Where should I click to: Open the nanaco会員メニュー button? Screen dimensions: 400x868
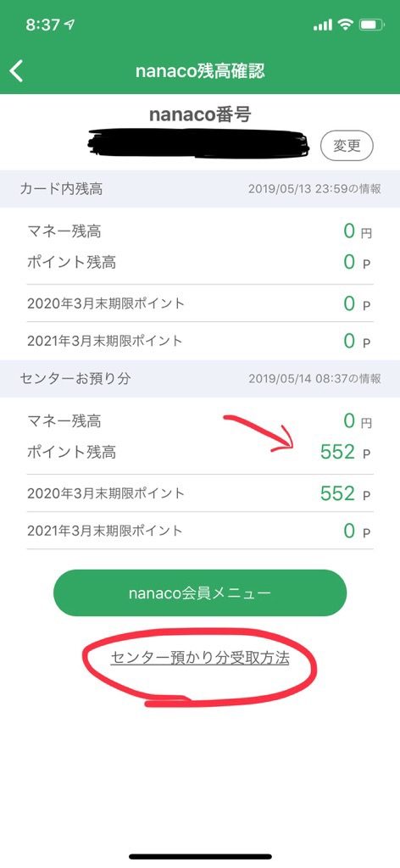pos(200,593)
